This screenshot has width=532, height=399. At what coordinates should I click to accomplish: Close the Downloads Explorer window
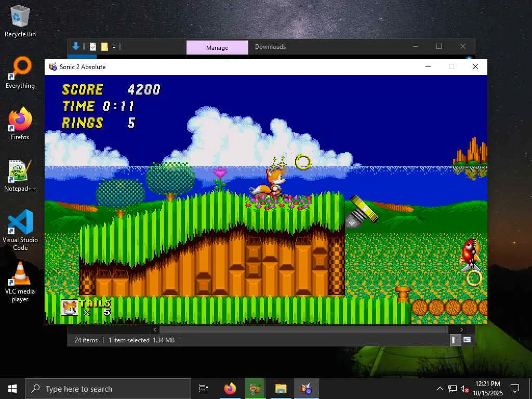tap(463, 46)
